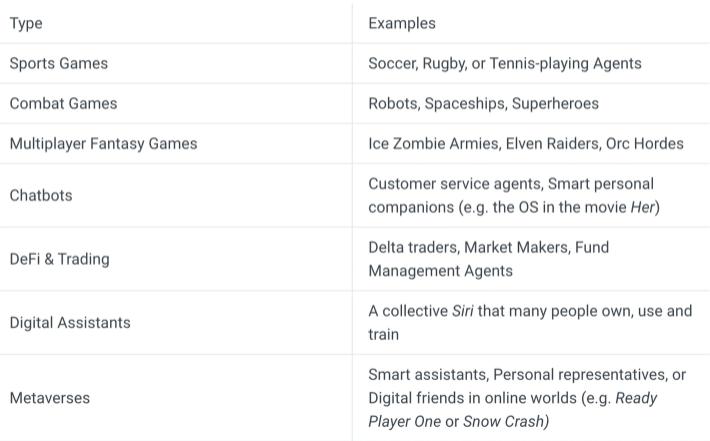Click the Delta traders, Market Makers text

[x=488, y=247]
